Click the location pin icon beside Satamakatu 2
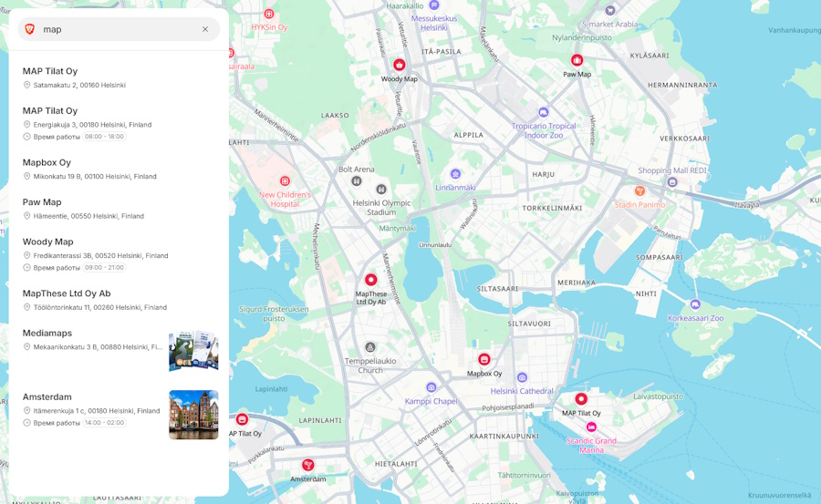This screenshot has height=504, width=821. point(26,85)
